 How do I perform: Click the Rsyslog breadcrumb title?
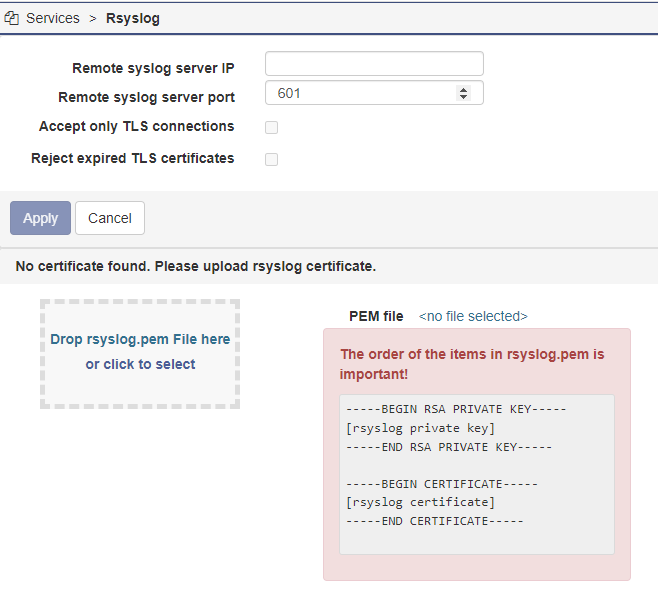[132, 18]
